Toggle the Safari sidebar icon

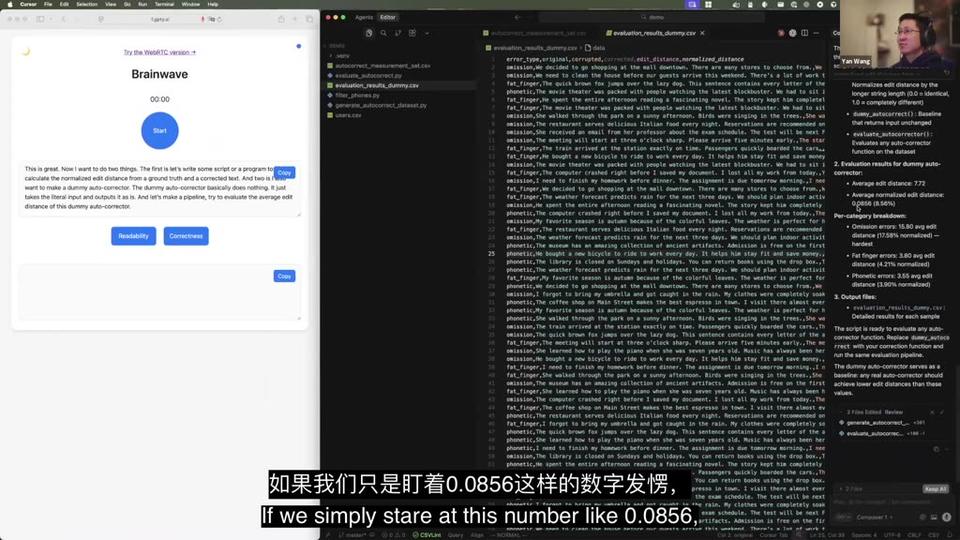pos(40,19)
